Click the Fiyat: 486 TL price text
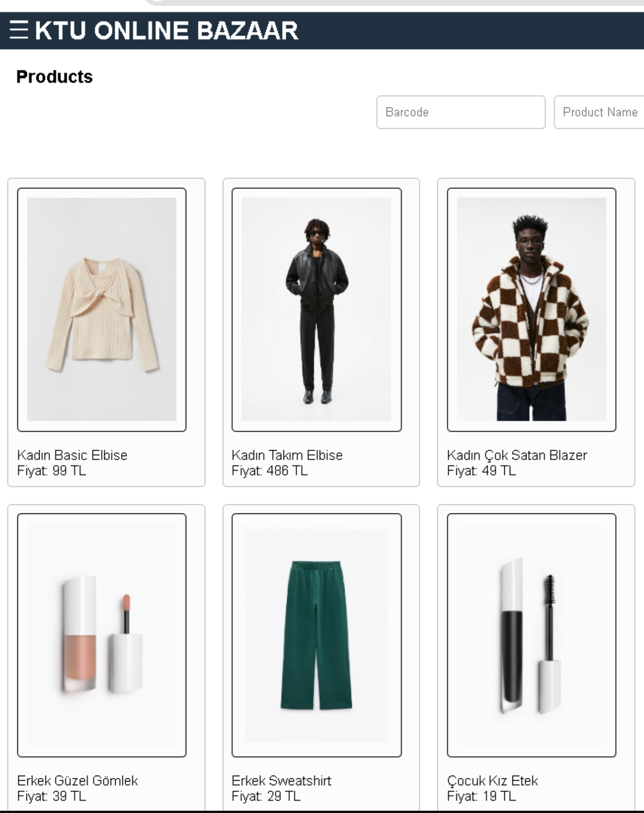The image size is (644, 813). click(269, 471)
